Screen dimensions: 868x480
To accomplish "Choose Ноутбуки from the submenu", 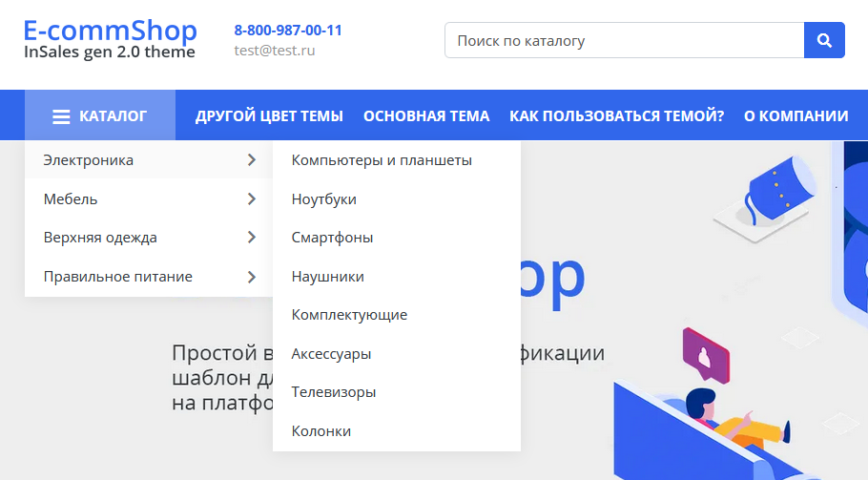I will point(324,199).
